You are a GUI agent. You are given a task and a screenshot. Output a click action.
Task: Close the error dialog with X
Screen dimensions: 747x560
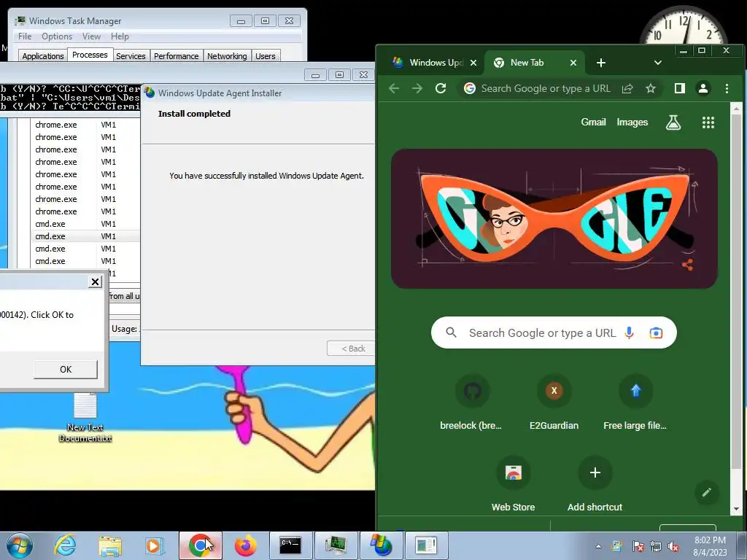(96, 282)
